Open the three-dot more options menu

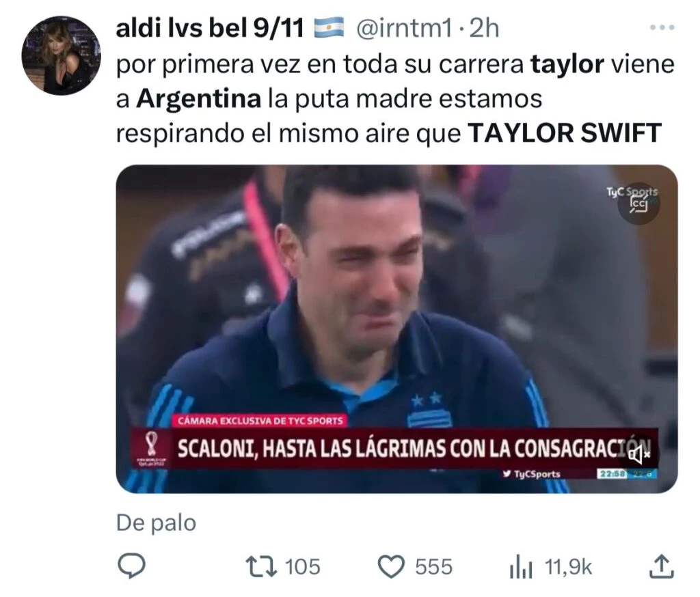tap(662, 27)
